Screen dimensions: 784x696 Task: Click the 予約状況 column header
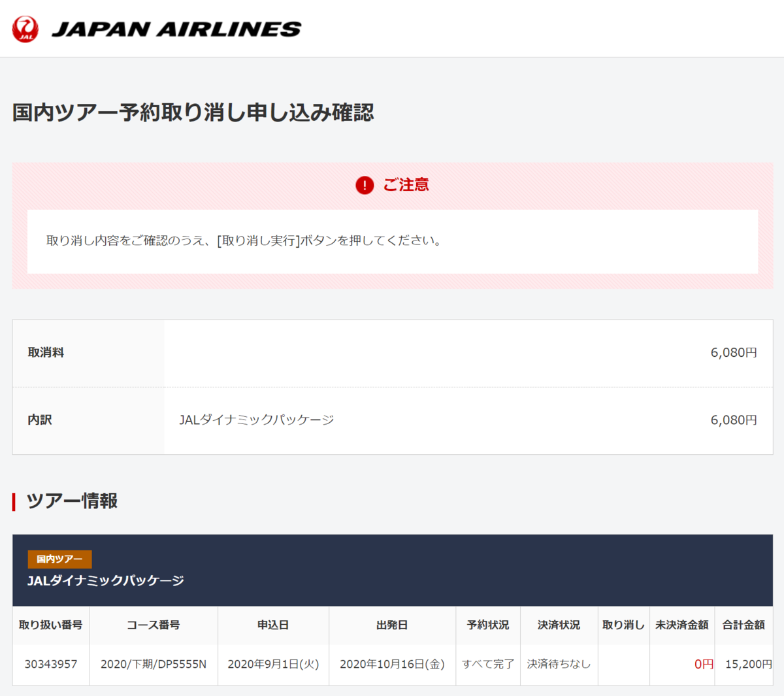tap(488, 625)
